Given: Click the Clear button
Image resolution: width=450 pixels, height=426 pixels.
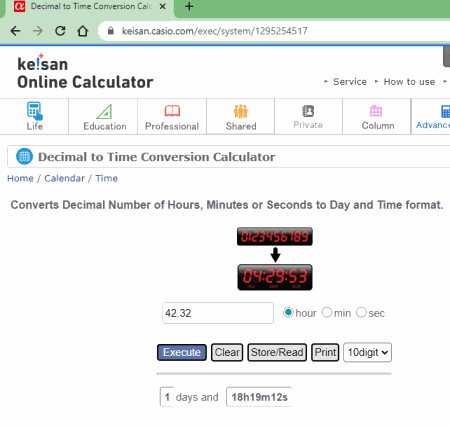Looking at the screenshot, I should pyautogui.click(x=227, y=352).
